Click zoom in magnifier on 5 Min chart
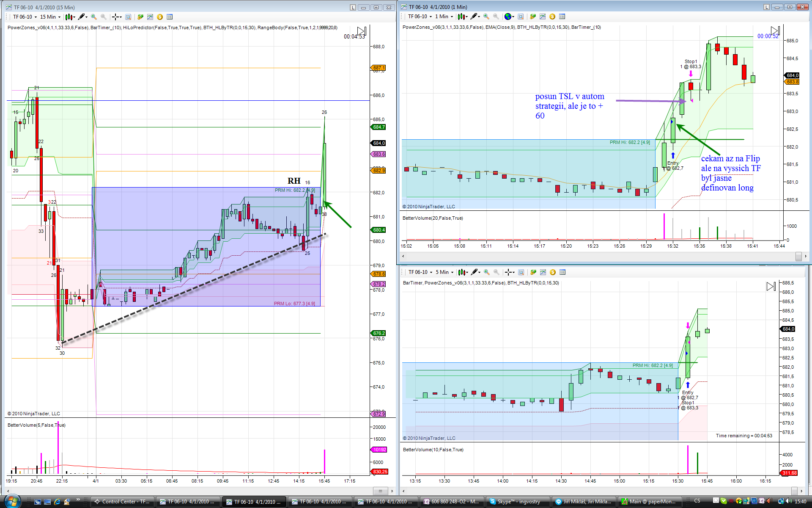 click(486, 272)
